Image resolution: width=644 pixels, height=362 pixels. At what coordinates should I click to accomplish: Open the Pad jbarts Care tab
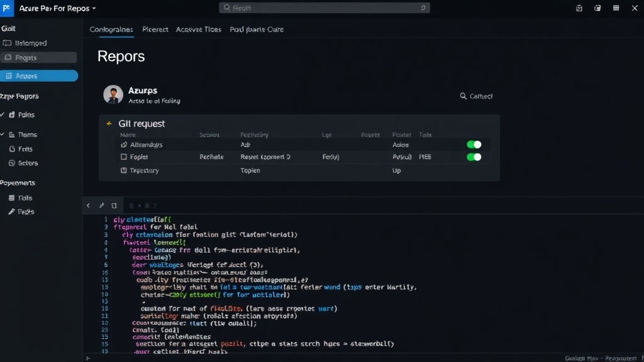(257, 30)
